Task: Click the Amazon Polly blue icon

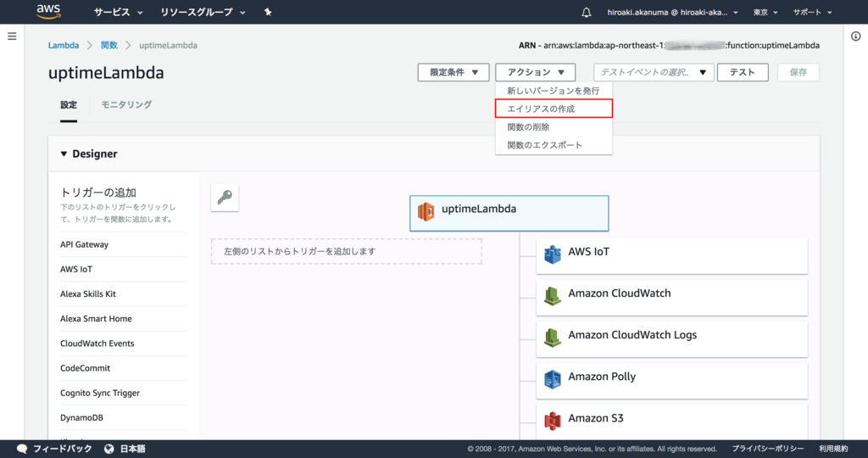Action: pyautogui.click(x=553, y=379)
